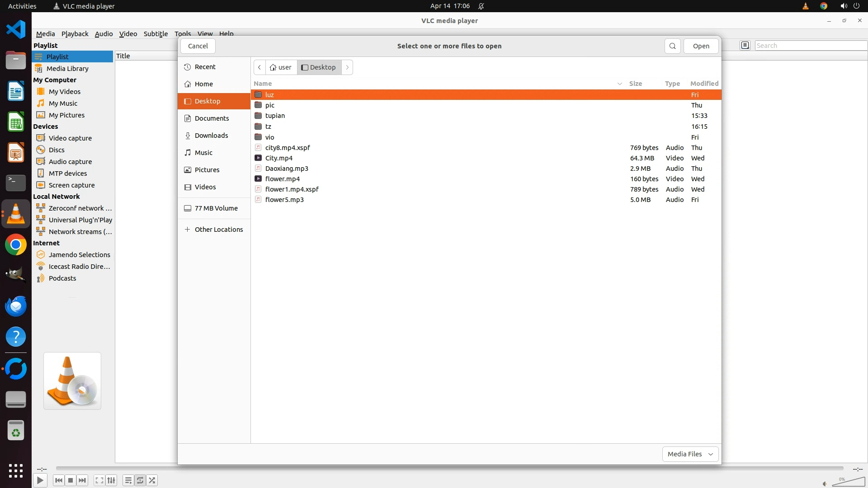Go to previous media track icon
The width and height of the screenshot is (868, 488).
point(58,480)
